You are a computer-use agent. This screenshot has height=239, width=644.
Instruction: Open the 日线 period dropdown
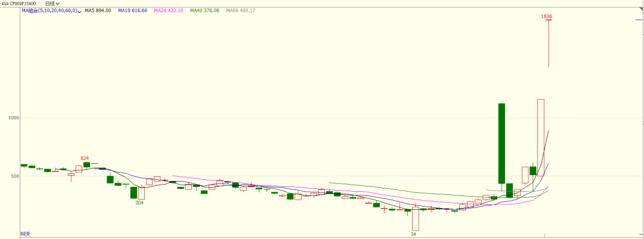[x=52, y=4]
